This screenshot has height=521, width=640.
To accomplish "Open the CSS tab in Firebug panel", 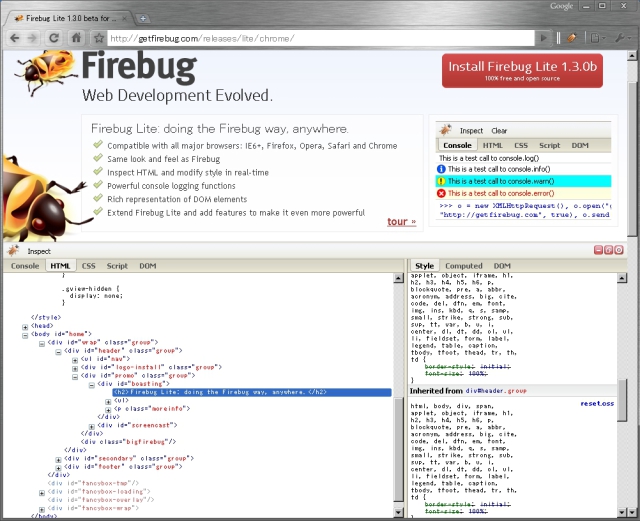I will pyautogui.click(x=89, y=266).
